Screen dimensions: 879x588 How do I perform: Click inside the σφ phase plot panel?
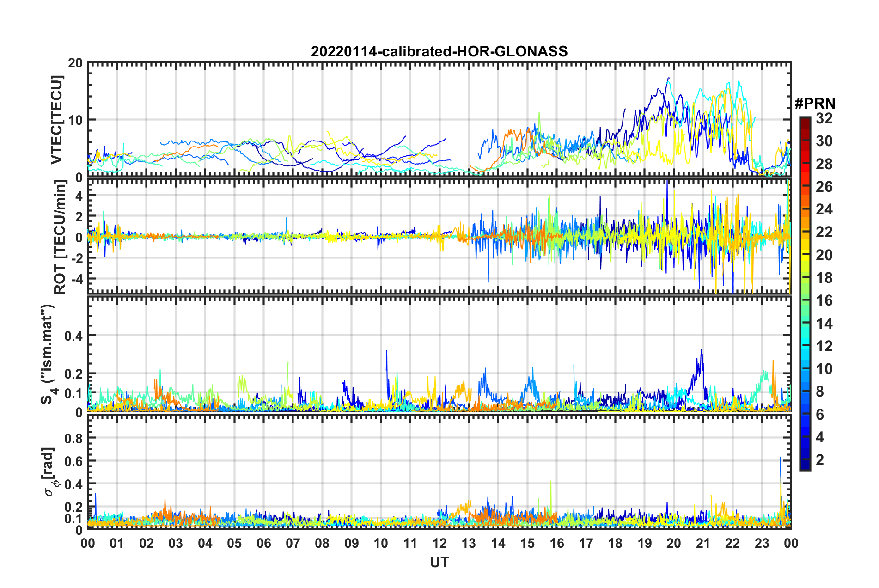439,472
